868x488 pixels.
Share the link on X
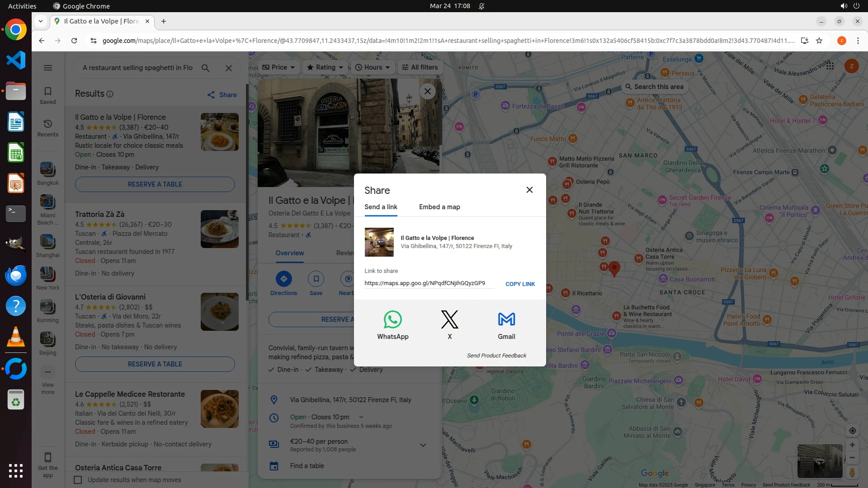449,320
